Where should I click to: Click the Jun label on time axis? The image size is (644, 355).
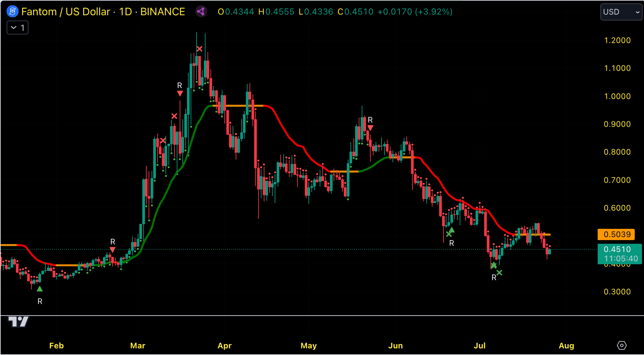[x=395, y=346]
